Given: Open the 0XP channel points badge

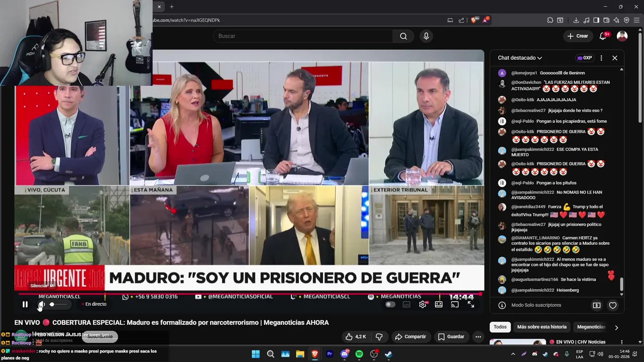Looking at the screenshot, I should coord(584,58).
